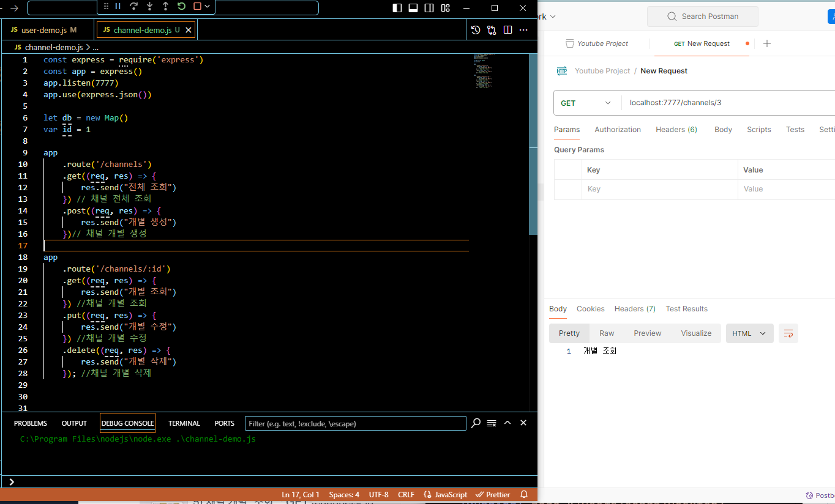The width and height of the screenshot is (835, 504).
Task: Toggle the secondary side bar layout icon
Action: pos(429,8)
